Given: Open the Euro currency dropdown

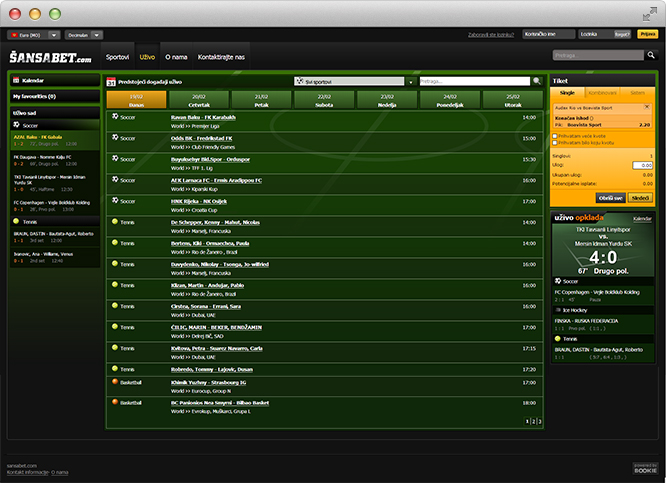Looking at the screenshot, I should (33, 33).
